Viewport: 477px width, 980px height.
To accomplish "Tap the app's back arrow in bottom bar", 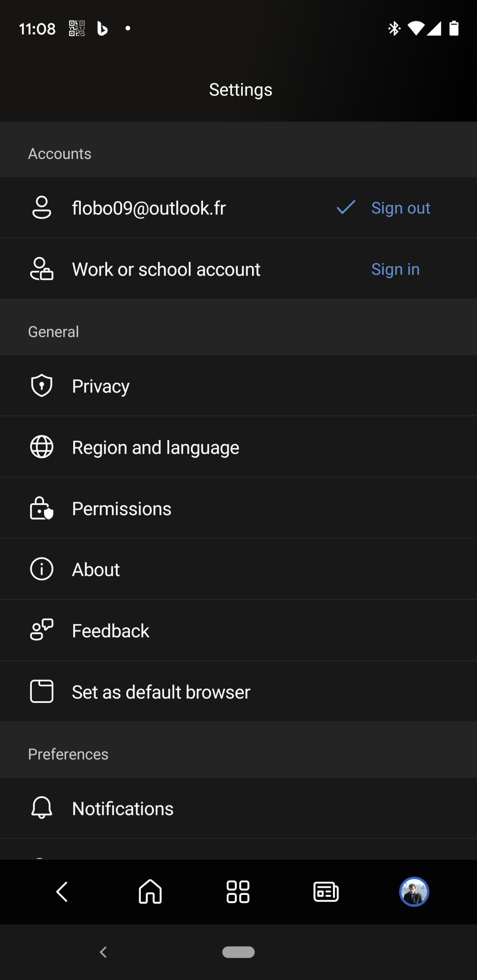I will (62, 892).
